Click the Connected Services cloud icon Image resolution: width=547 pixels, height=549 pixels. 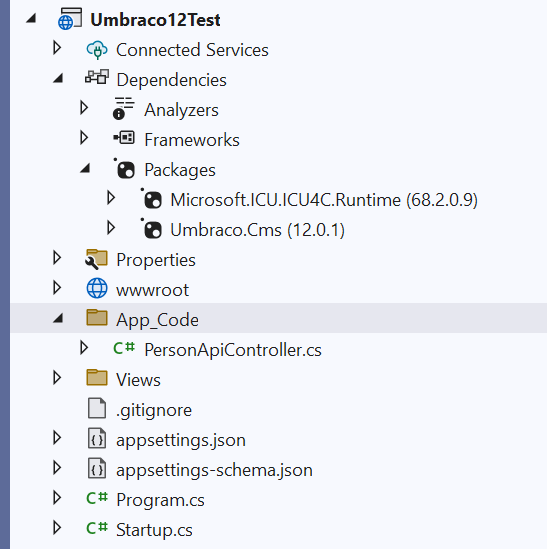pos(97,50)
